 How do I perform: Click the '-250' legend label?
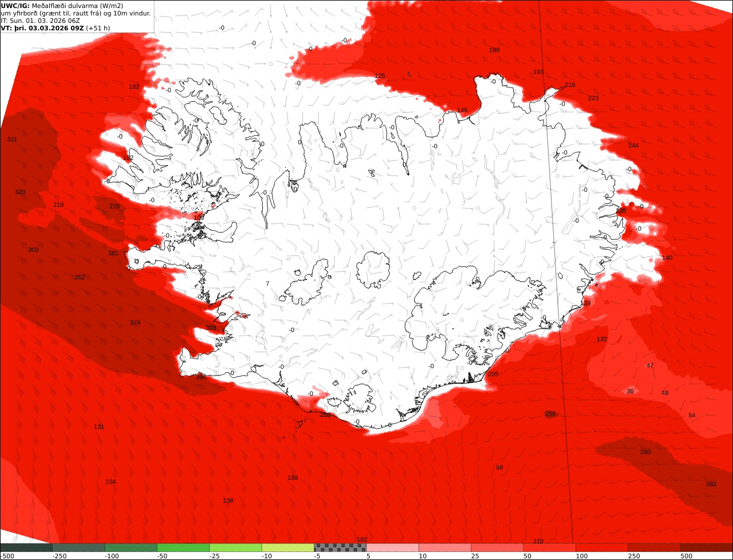click(x=60, y=556)
